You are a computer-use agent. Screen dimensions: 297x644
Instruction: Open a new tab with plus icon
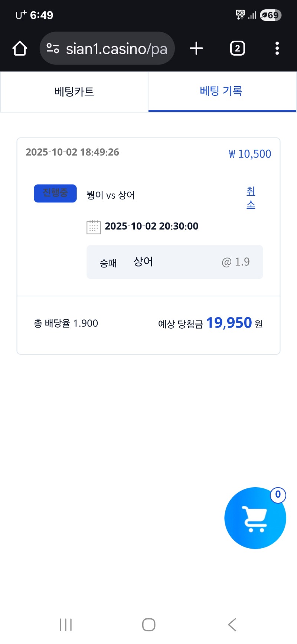[x=196, y=49]
